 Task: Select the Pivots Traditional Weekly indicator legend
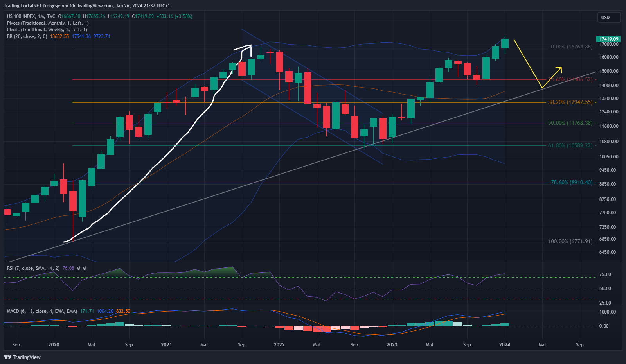point(47,30)
